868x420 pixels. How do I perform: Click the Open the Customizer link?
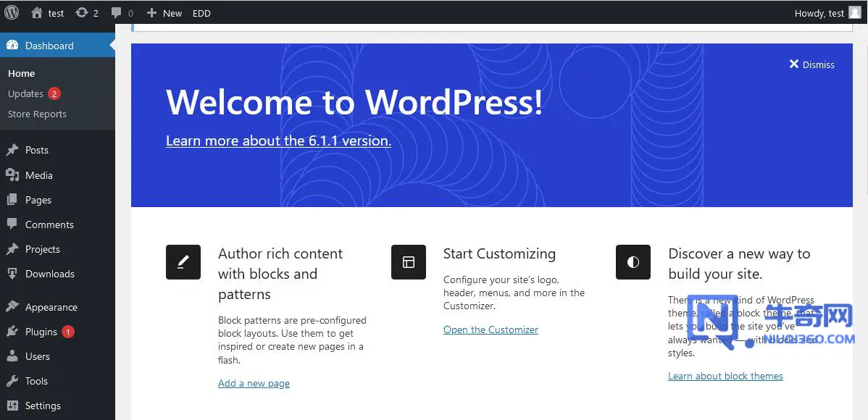pyautogui.click(x=491, y=329)
